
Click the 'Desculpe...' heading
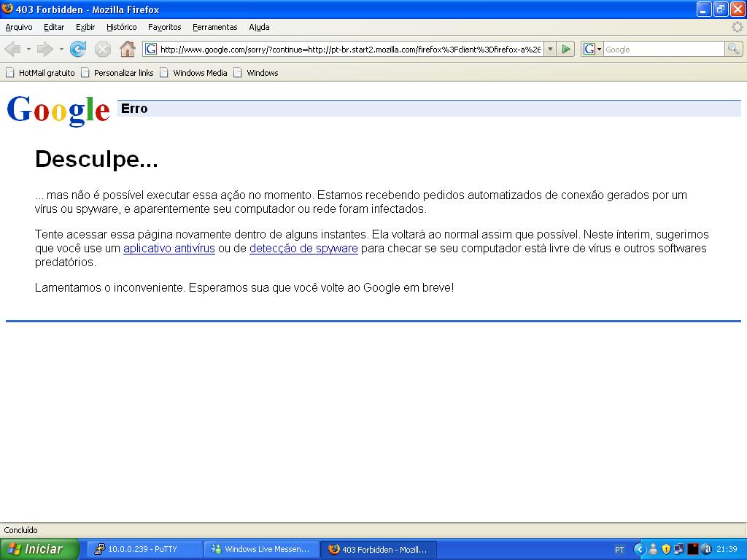pyautogui.click(x=96, y=158)
